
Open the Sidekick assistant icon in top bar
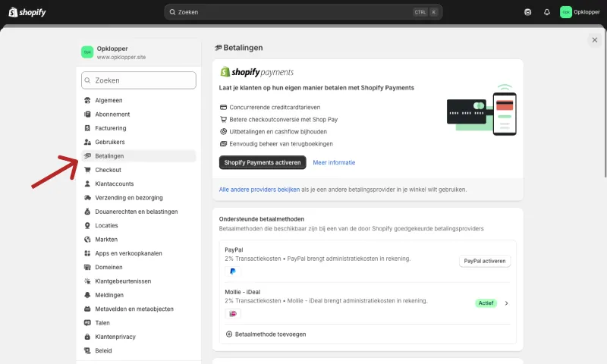point(527,12)
